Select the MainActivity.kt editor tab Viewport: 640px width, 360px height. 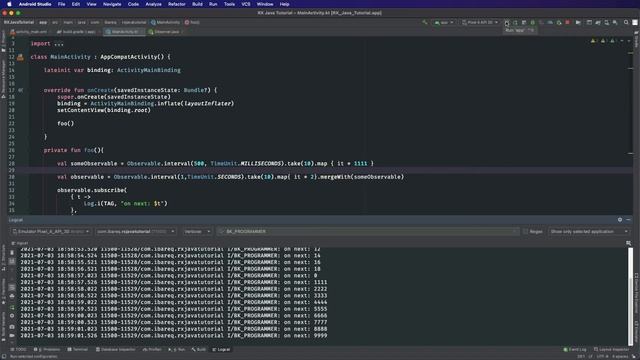[124, 31]
